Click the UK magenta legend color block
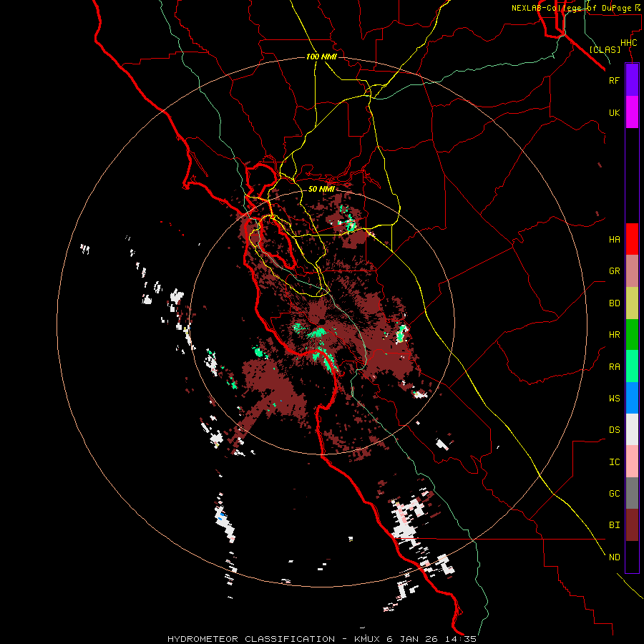Screen dimensions: 644x644 pyautogui.click(x=632, y=112)
